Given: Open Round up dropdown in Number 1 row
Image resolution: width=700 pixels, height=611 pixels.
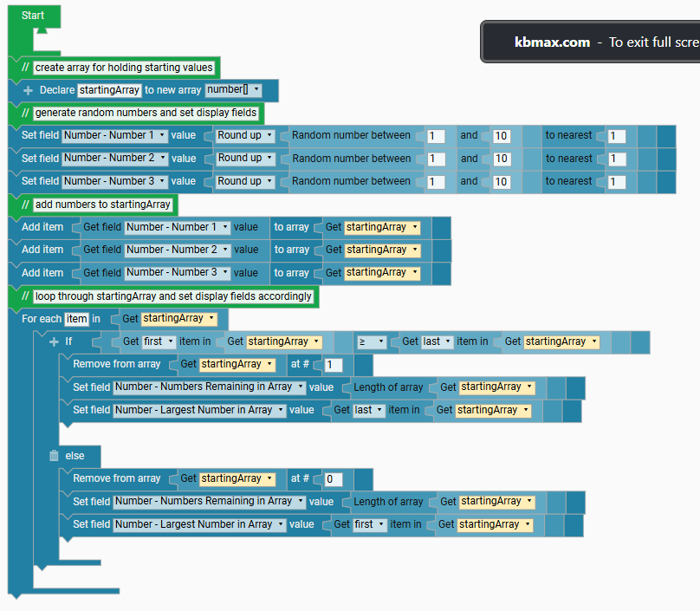Looking at the screenshot, I should coord(244,135).
